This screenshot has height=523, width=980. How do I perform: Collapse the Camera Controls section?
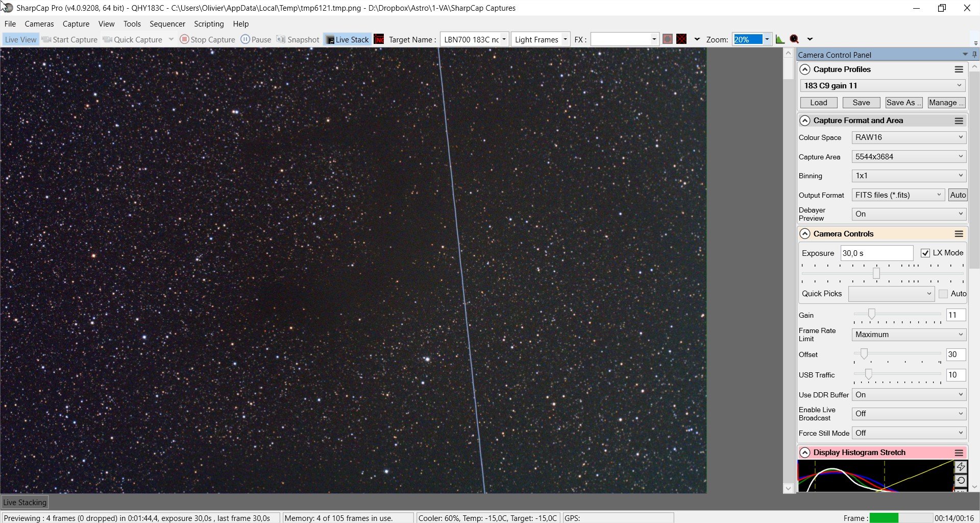(805, 234)
